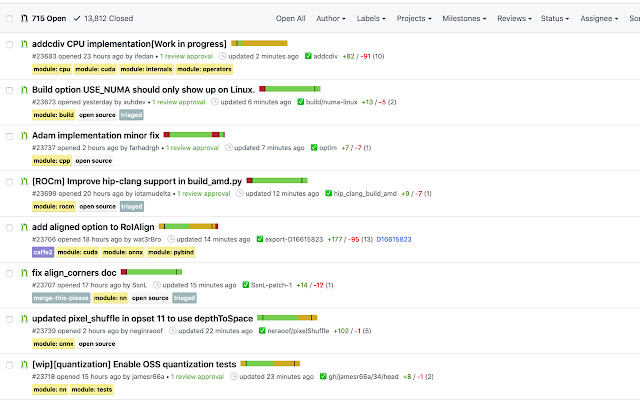Click green check icon before SsnL-patch-1 branch
This screenshot has height=400, width=640.
tap(246, 284)
